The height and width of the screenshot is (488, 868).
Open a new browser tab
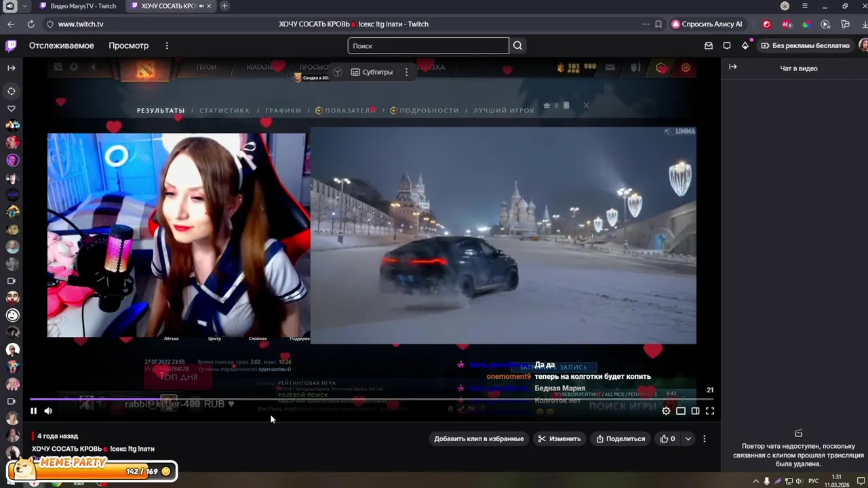[x=224, y=6]
